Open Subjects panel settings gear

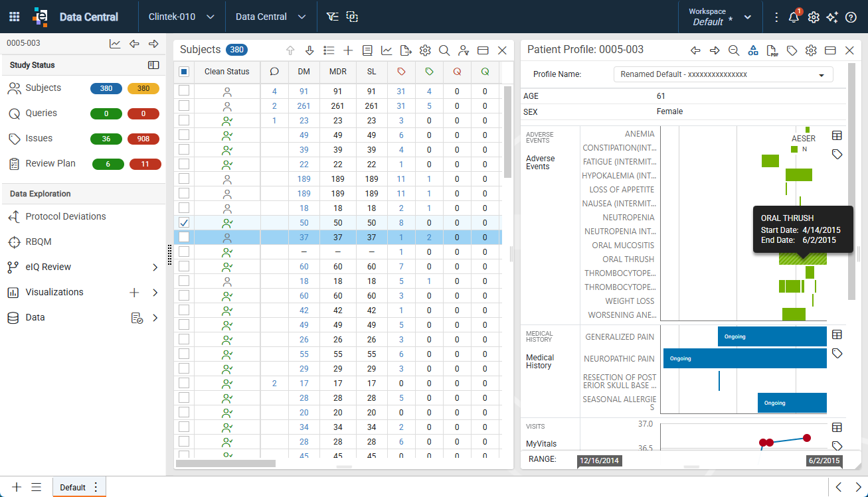425,50
